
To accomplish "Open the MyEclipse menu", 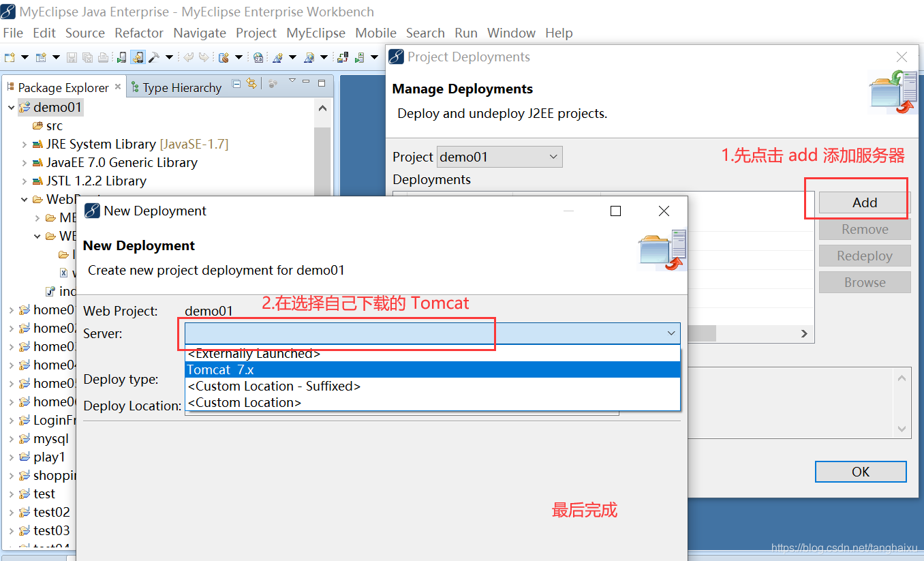I will tap(315, 33).
